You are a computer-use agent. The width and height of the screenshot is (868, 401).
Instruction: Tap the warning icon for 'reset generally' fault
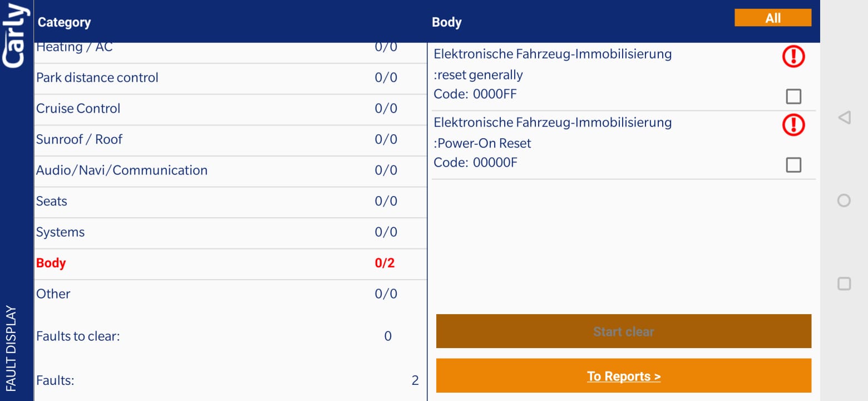click(x=793, y=56)
